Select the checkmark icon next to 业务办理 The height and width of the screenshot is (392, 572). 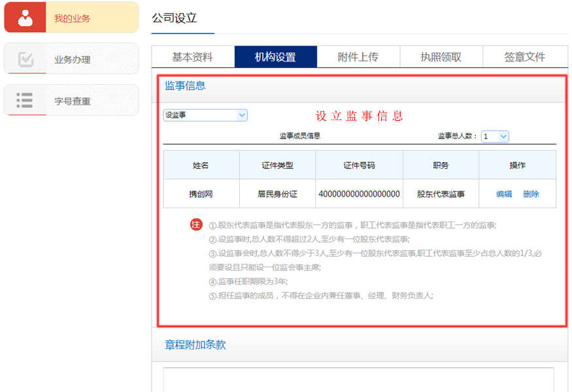26,58
